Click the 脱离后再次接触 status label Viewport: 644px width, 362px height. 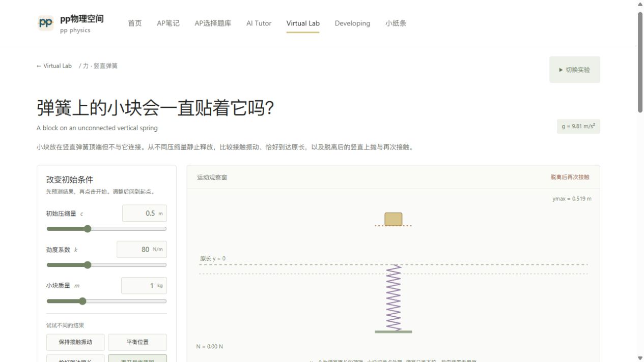click(570, 177)
